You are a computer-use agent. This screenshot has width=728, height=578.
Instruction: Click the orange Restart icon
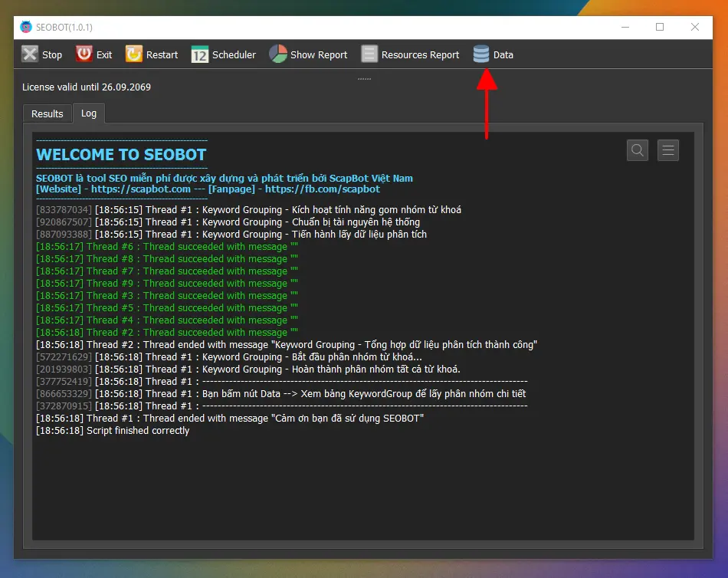pos(133,54)
